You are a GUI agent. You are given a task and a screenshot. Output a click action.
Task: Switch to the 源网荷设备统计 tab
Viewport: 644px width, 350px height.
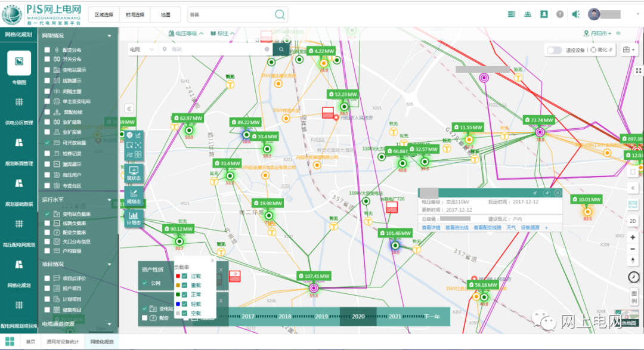(x=63, y=342)
